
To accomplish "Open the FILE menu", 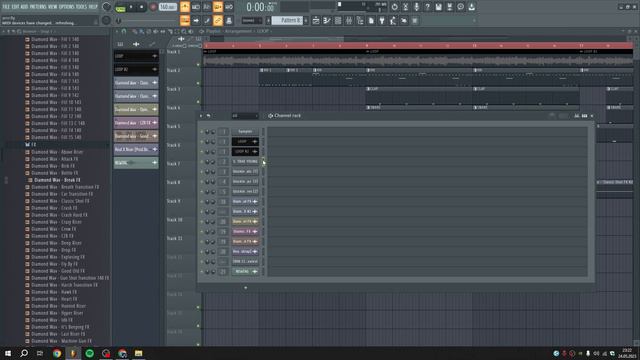I will coord(6,7).
